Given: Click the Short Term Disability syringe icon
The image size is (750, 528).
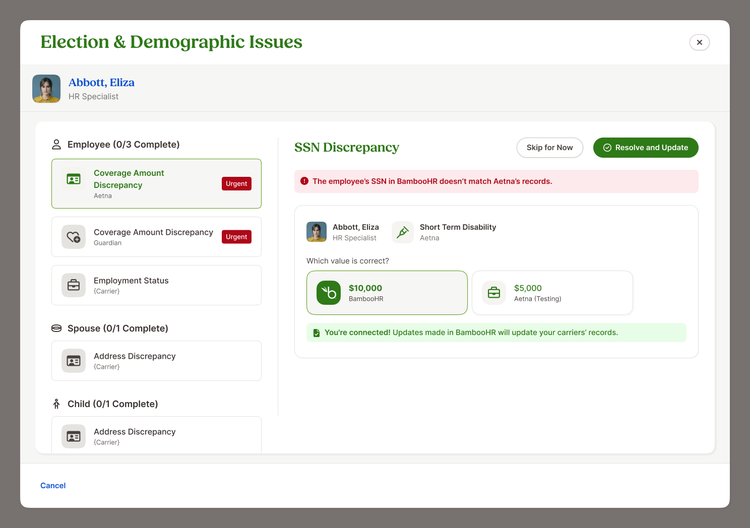Looking at the screenshot, I should coord(403,232).
